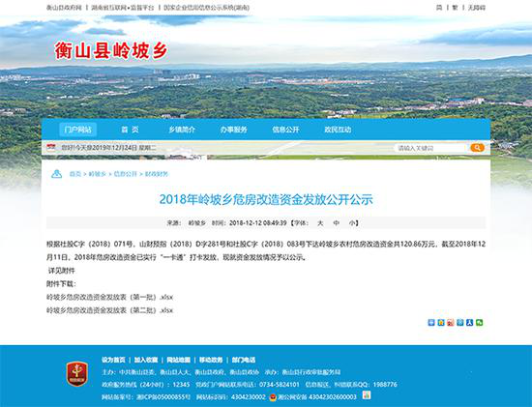Open 移动政务 in the footer
This screenshot has height=407, width=532.
[211, 360]
